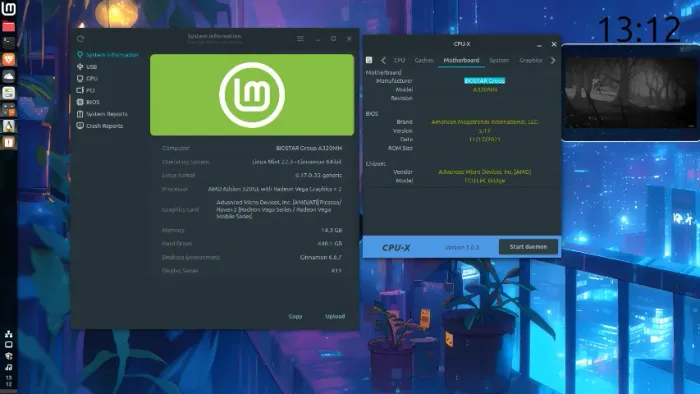The image size is (700, 394).
Task: Open the hamburger menu in System Information
Action: (x=300, y=39)
